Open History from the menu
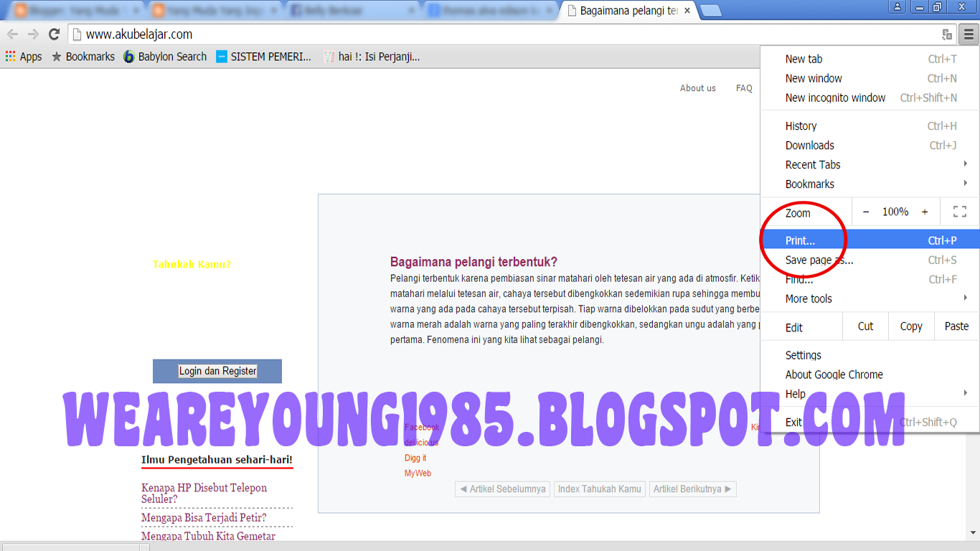Viewport: 980px width, 551px height. (x=870, y=126)
